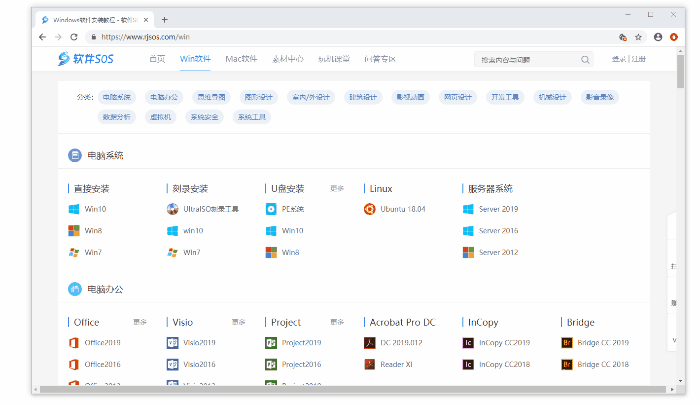Click the Ubuntu 18.04 logo icon
The width and height of the screenshot is (700, 405).
point(370,209)
